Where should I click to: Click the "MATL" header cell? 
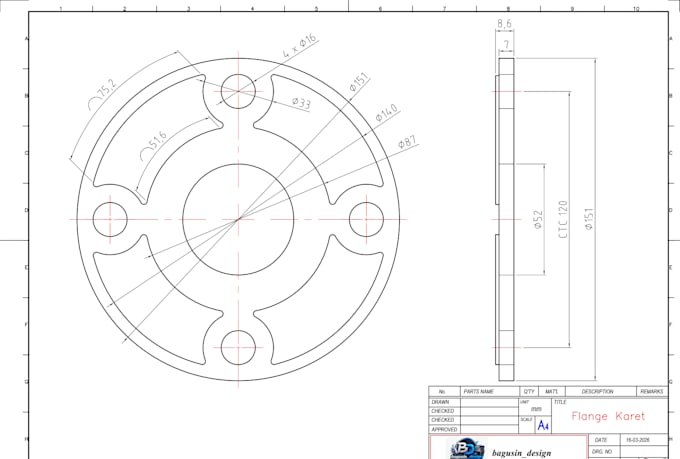coord(552,391)
